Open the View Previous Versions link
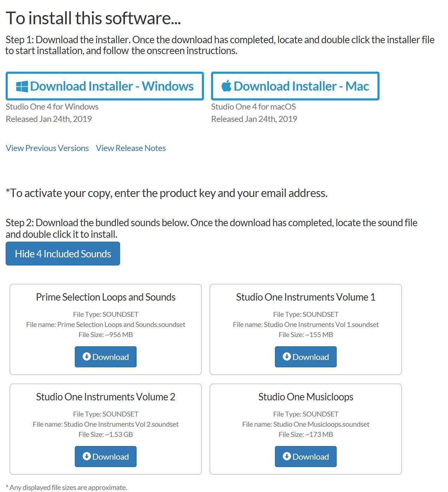The image size is (448, 492). tap(47, 148)
